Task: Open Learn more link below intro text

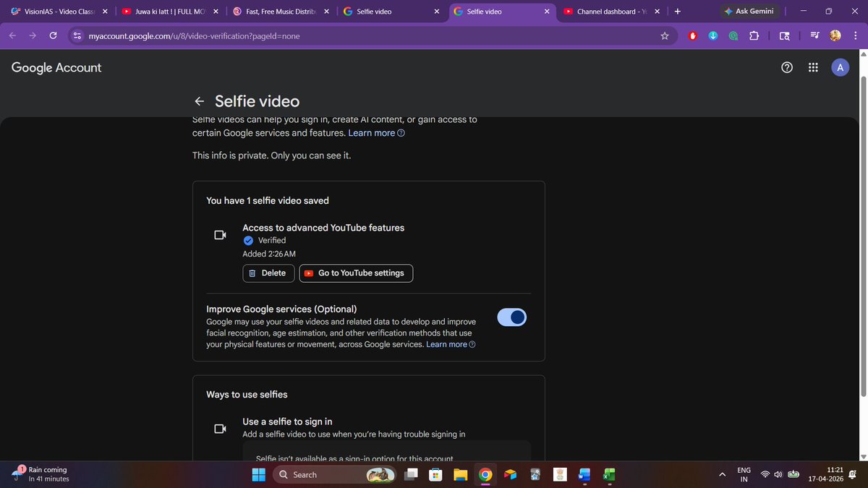Action: point(376,133)
